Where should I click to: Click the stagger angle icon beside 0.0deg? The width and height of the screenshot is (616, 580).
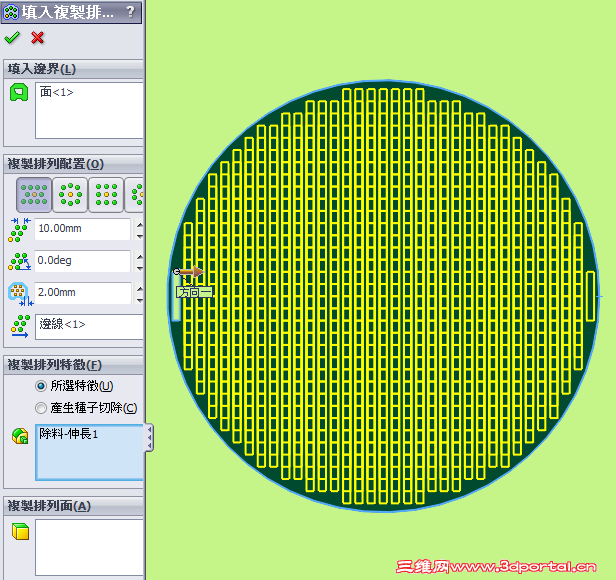(x=19, y=261)
